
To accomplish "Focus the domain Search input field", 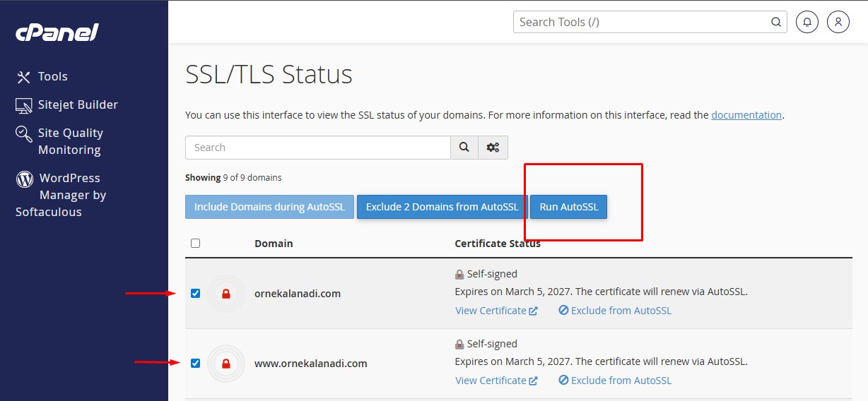I will 317,148.
